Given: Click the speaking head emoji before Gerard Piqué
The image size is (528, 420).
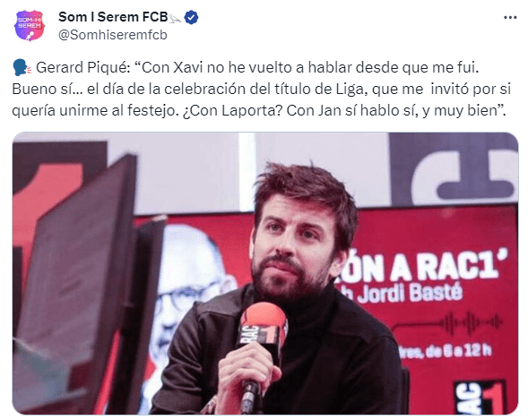Looking at the screenshot, I should [x=22, y=67].
